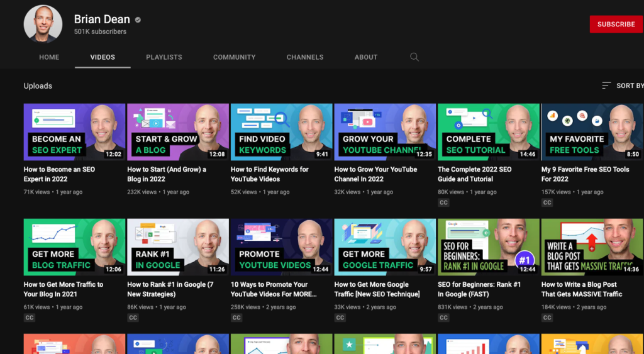Click '831K views • 2 years ago' text

[470, 307]
